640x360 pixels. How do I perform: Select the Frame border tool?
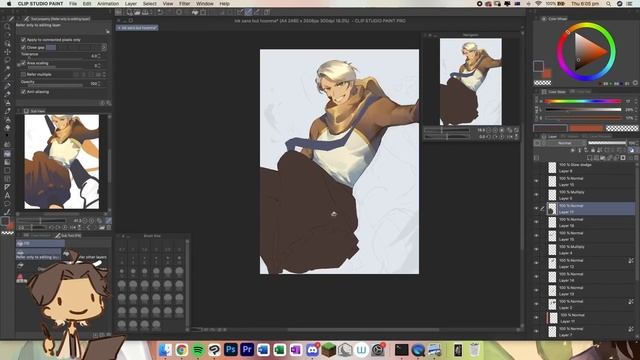(x=7, y=179)
